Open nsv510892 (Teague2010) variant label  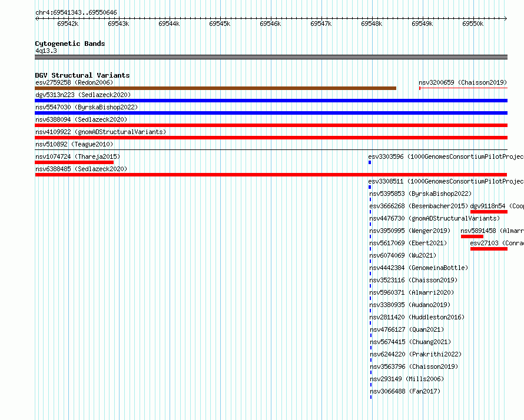(x=74, y=144)
